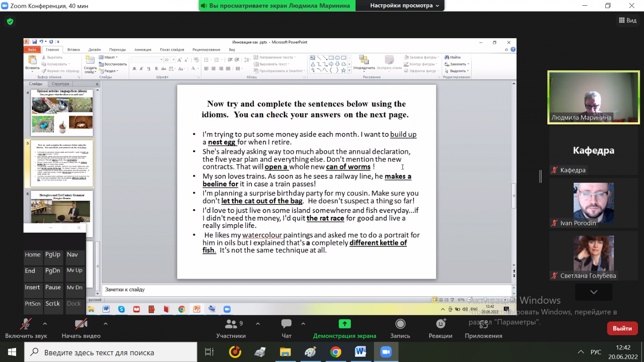
Task: Unmute microphone with Включить звук
Action: pos(26,328)
